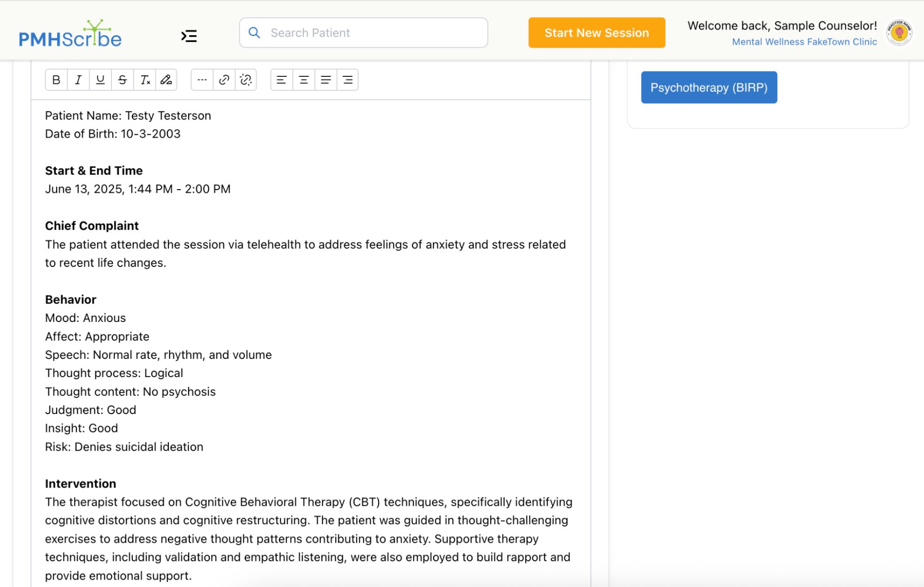Viewport: 924px width, 587px height.
Task: Select the highlighter pen tool
Action: pyautogui.click(x=166, y=80)
